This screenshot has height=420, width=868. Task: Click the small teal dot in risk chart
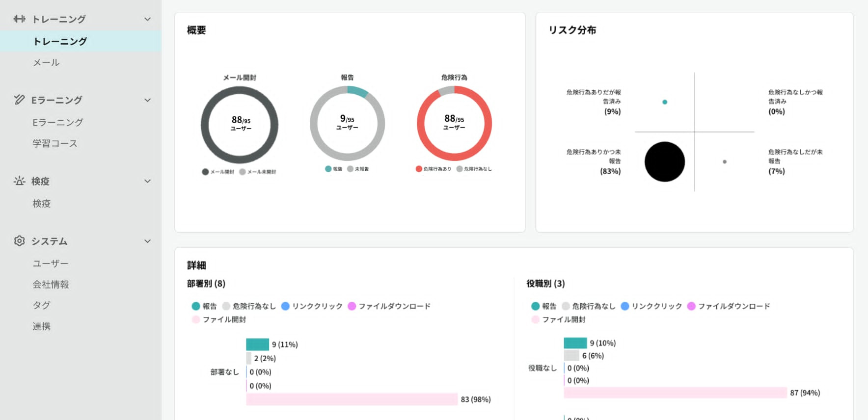(665, 102)
